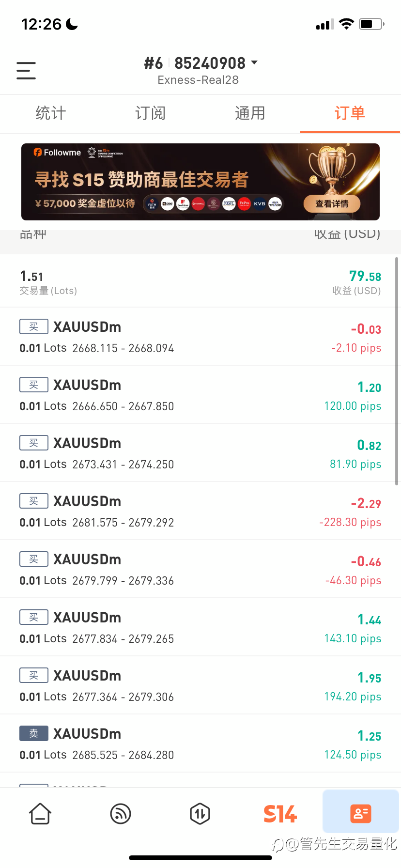The width and height of the screenshot is (401, 868).
Task: Switch to the 订阅 tab
Action: (x=150, y=113)
